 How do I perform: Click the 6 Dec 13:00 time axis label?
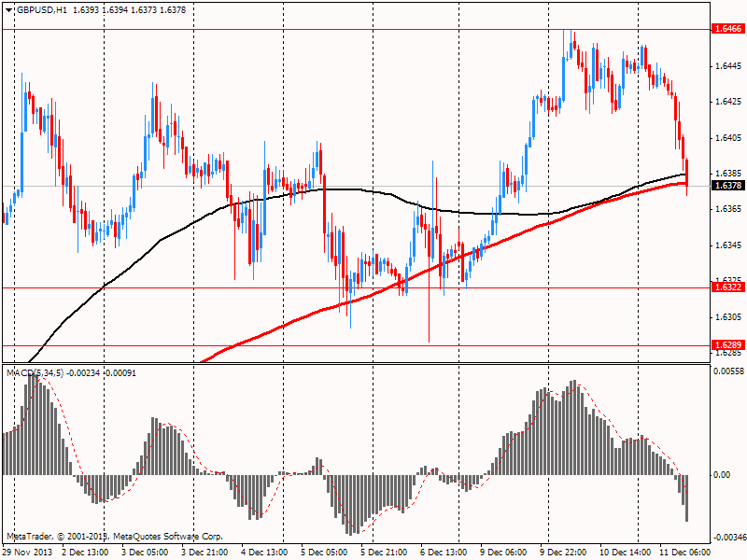(x=444, y=553)
